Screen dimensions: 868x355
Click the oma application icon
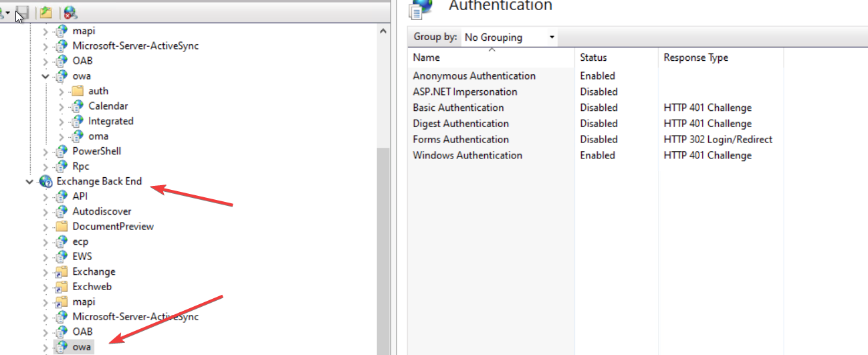coord(78,136)
